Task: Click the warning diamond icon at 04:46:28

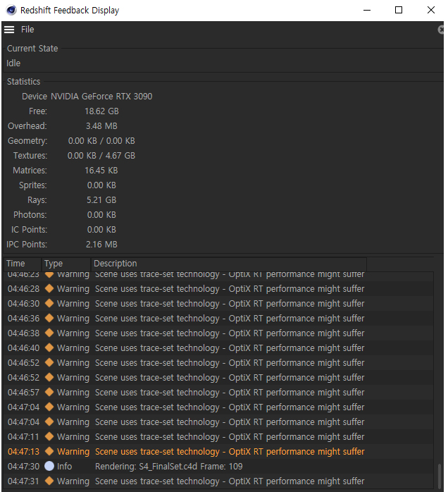Action: (49, 289)
